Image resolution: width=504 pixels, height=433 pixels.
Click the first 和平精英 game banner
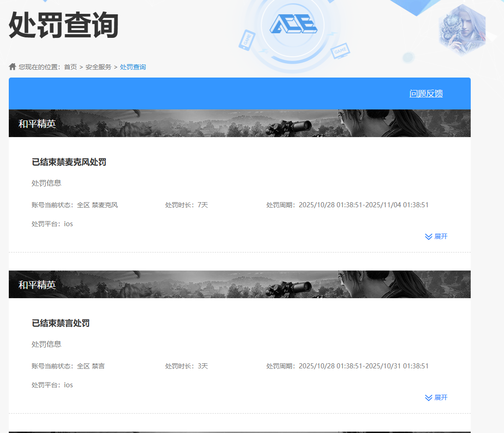239,123
